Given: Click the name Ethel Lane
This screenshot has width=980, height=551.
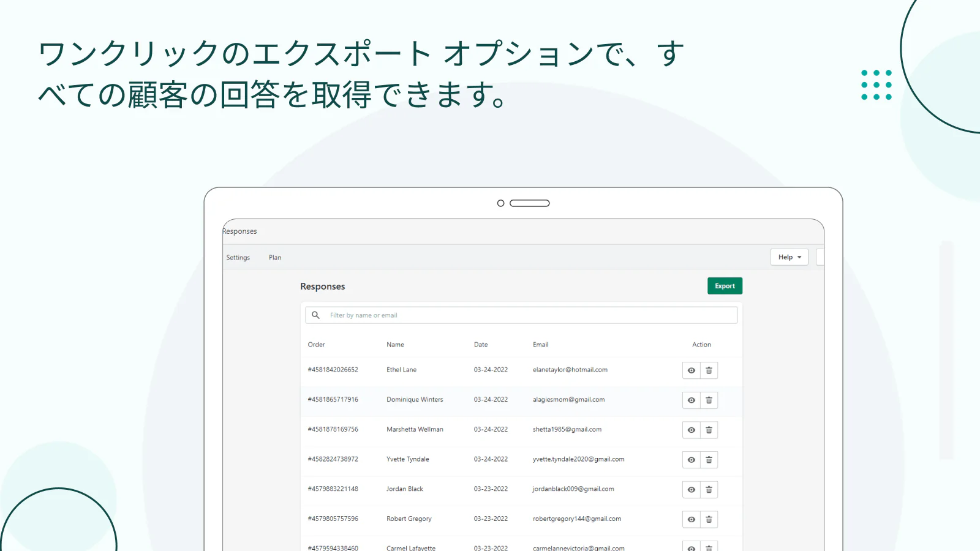Looking at the screenshot, I should pos(401,370).
